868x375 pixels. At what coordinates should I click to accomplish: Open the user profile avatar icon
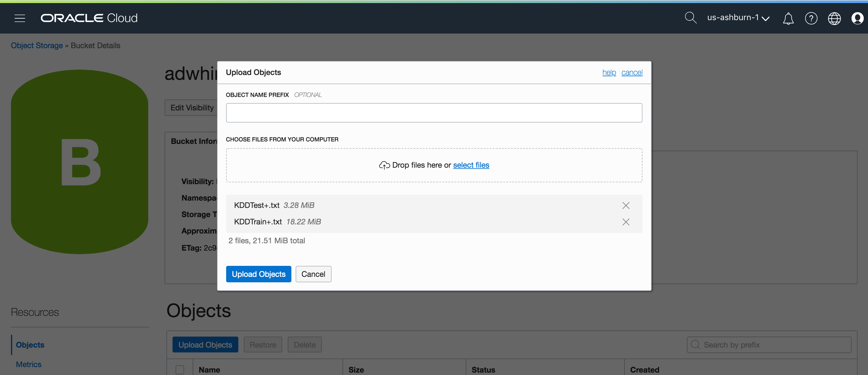[x=857, y=18]
